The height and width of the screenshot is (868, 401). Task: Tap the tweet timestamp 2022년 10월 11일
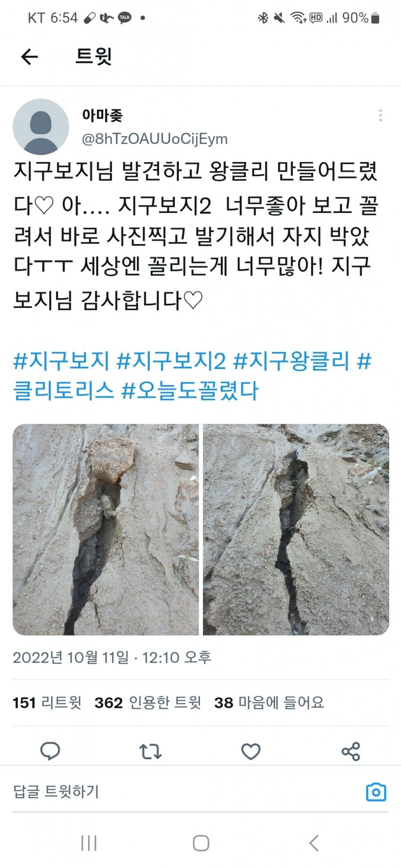tap(71, 657)
